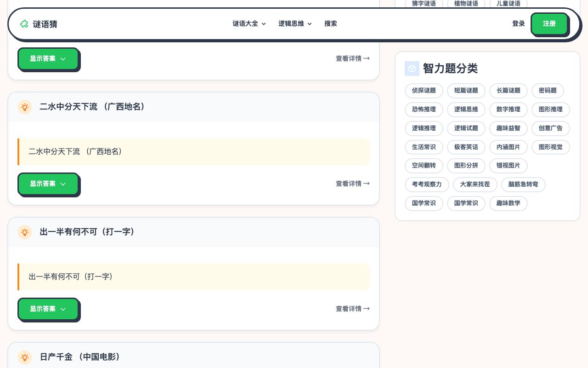Image resolution: width=588 pixels, height=368 pixels.
Task: Select the 短篇谜题 category tag
Action: point(466,91)
